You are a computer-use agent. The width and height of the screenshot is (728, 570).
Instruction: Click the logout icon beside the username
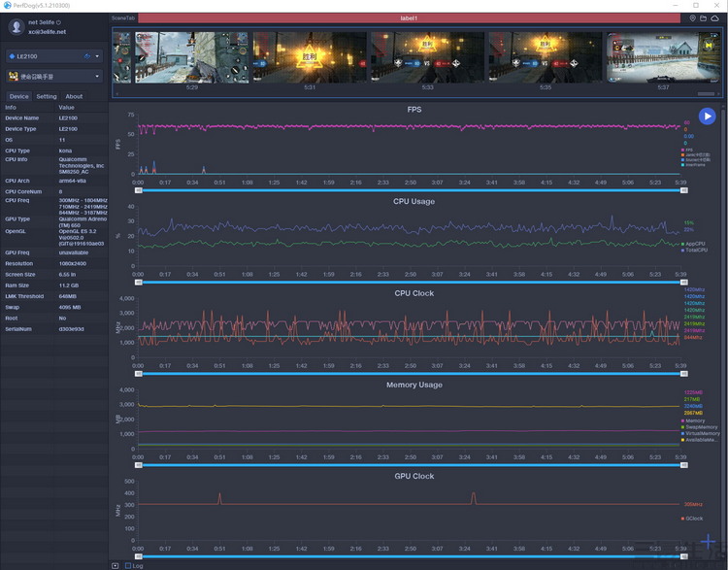pyautogui.click(x=58, y=22)
